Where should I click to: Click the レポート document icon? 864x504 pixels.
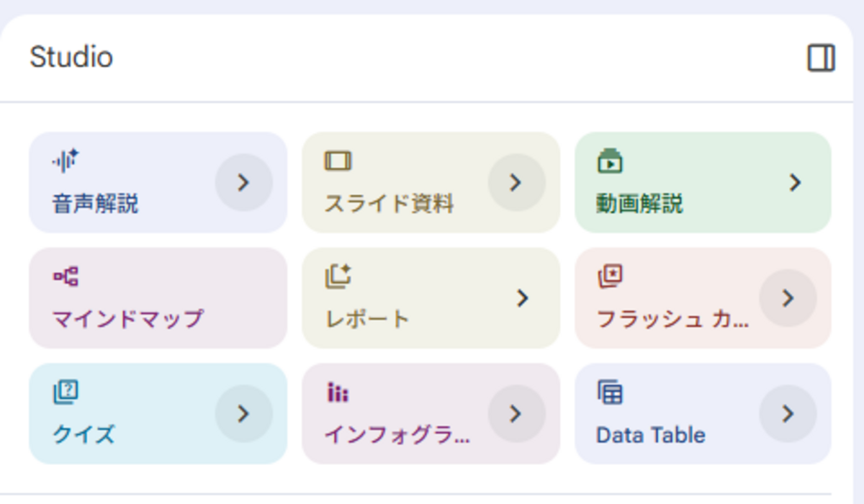[338, 276]
